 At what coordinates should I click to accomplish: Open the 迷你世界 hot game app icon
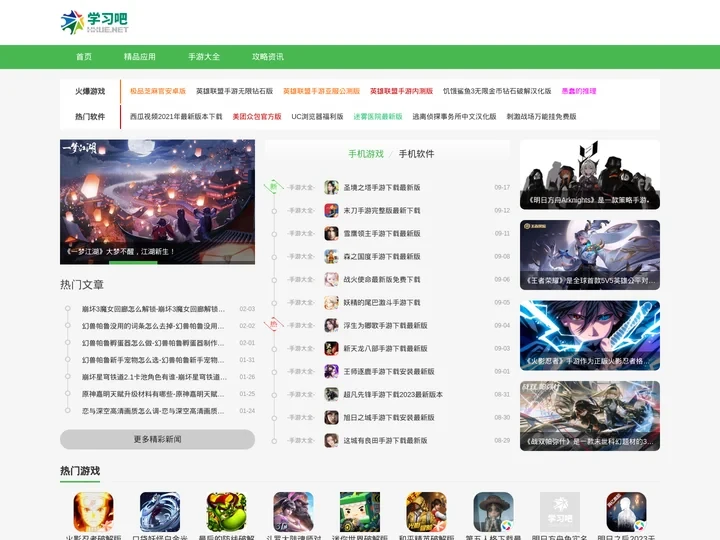360,512
